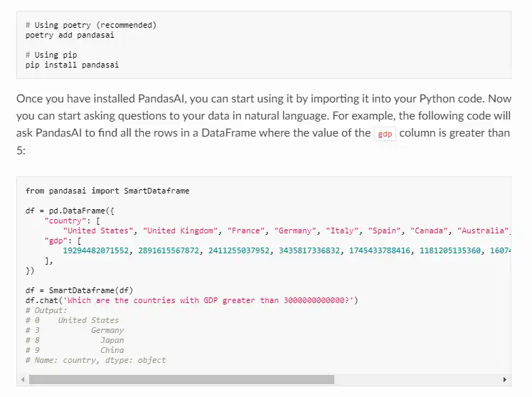Click the '# 3 Germany' output line

click(x=75, y=331)
